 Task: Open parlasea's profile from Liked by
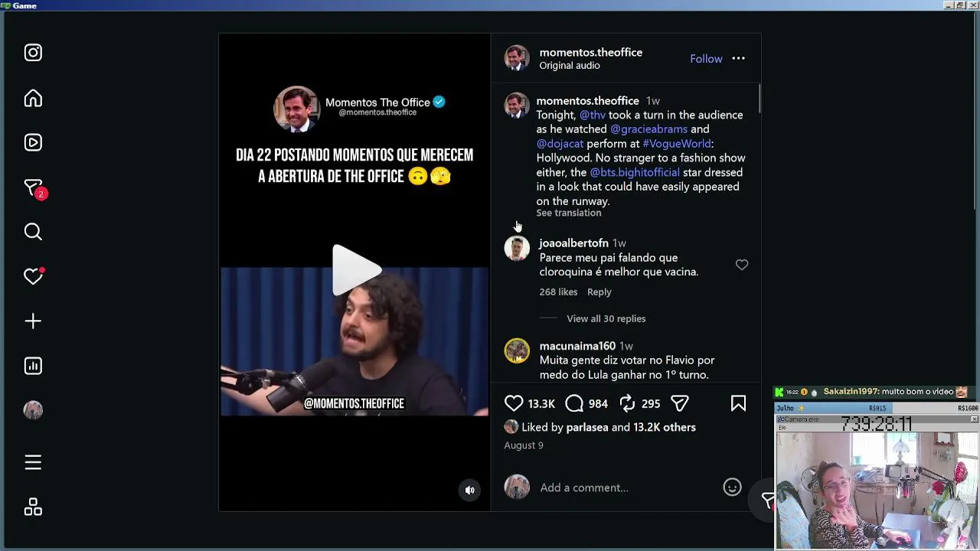coord(587,428)
